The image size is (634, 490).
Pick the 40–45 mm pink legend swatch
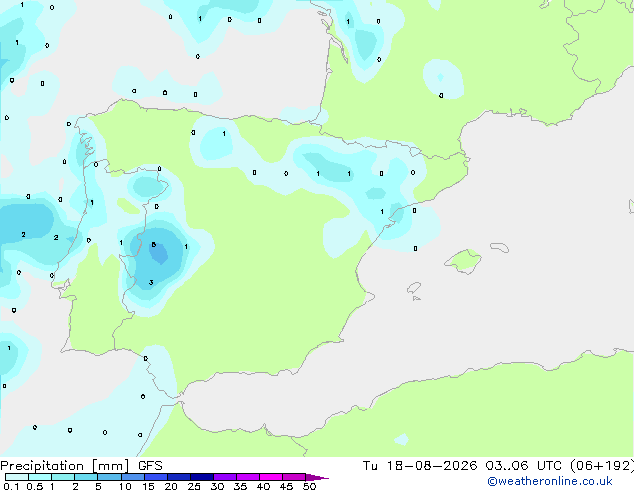point(271,477)
